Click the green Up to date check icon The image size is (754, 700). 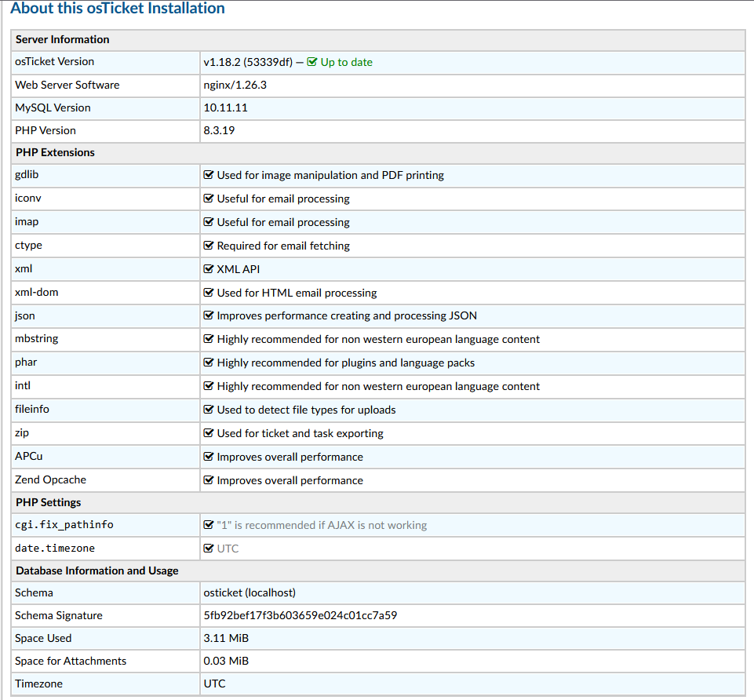[x=312, y=62]
